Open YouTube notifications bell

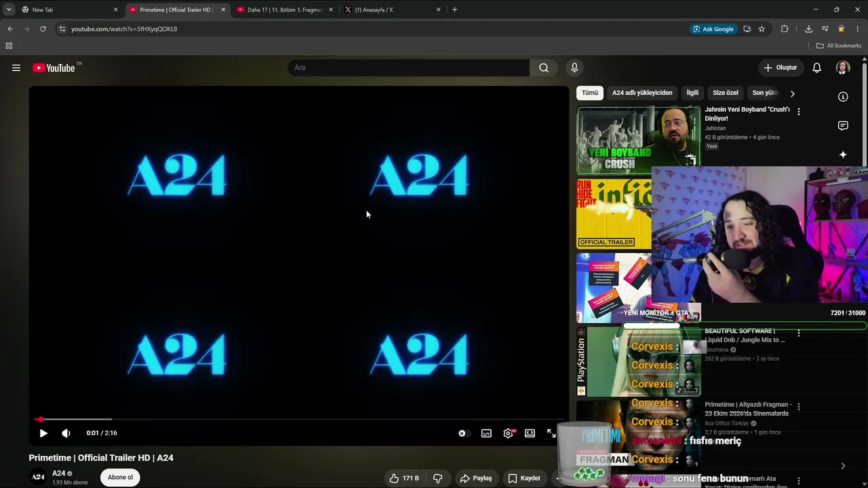(x=817, y=68)
